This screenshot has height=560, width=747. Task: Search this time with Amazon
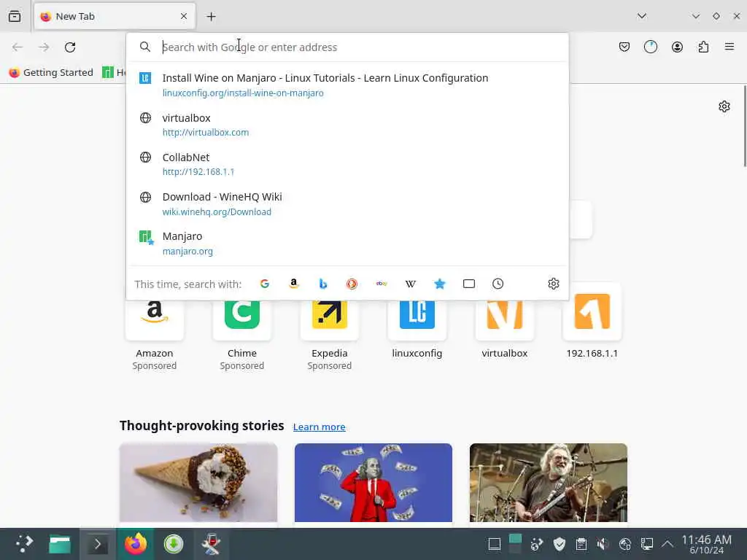point(294,284)
